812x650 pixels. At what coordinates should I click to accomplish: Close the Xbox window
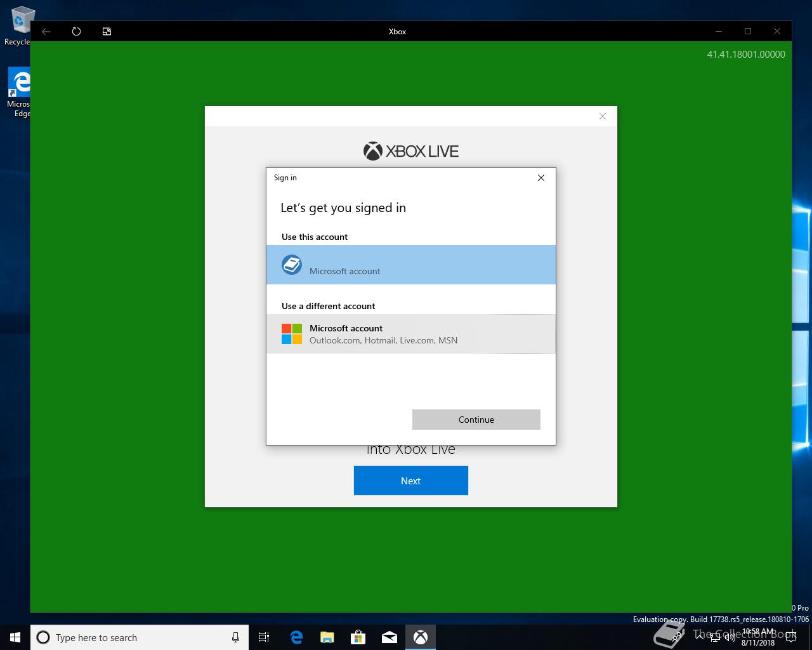click(777, 31)
